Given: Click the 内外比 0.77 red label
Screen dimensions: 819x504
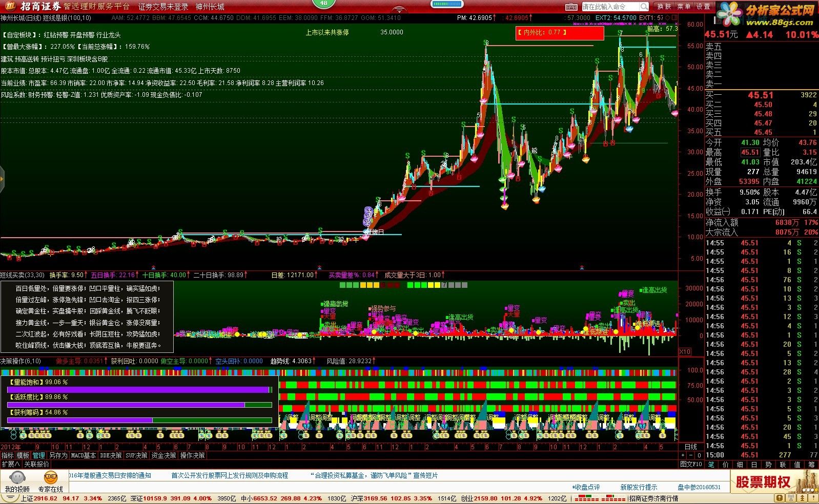Looking at the screenshot, I should point(560,33).
